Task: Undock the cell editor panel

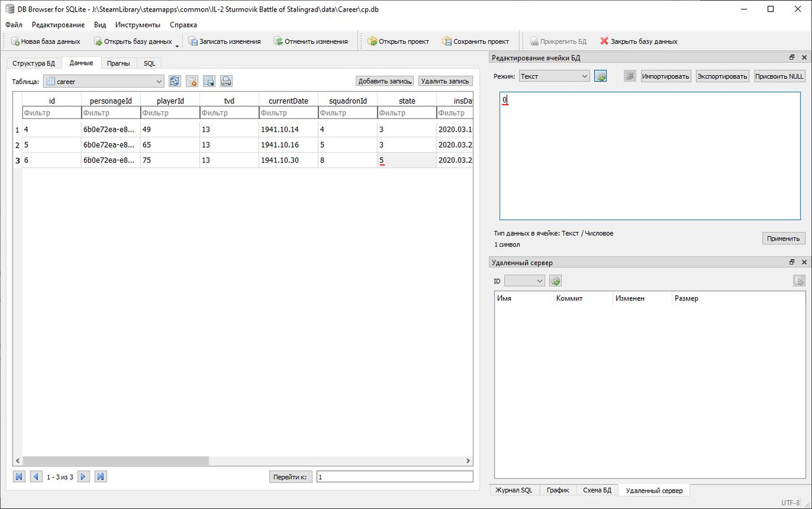Action: tap(792, 57)
